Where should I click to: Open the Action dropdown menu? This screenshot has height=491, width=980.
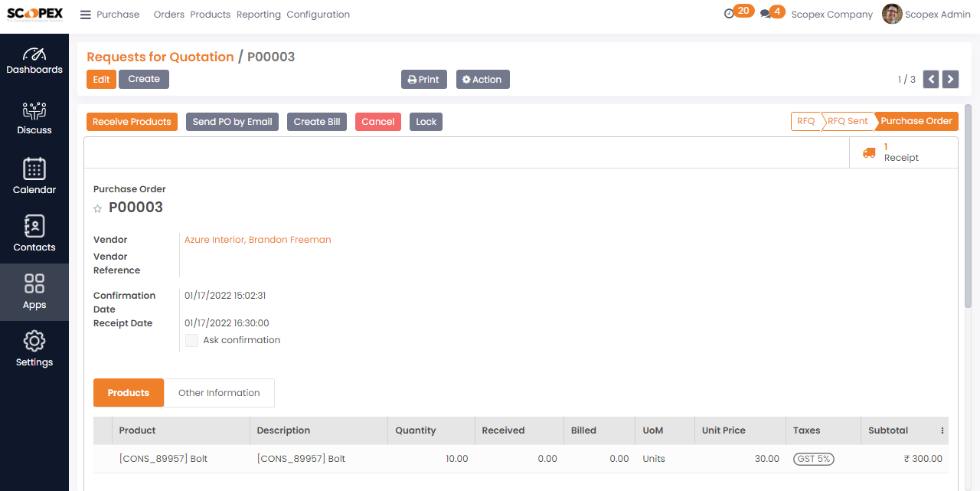pyautogui.click(x=482, y=80)
